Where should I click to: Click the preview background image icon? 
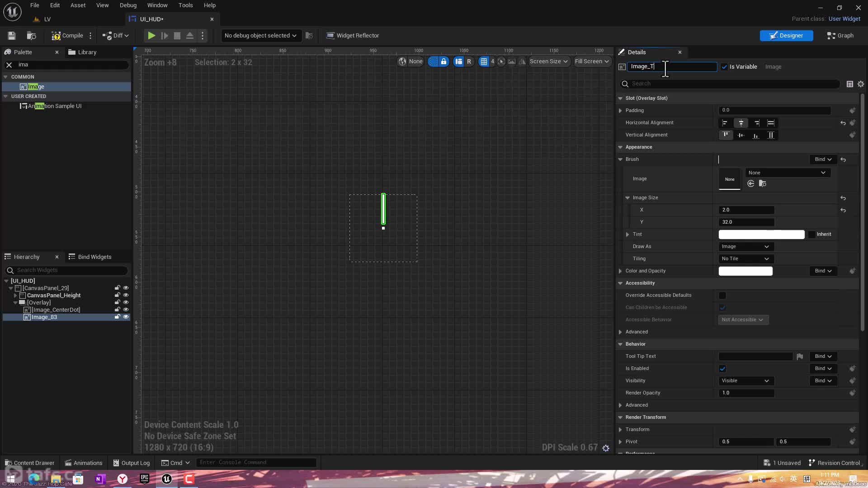[512, 61]
